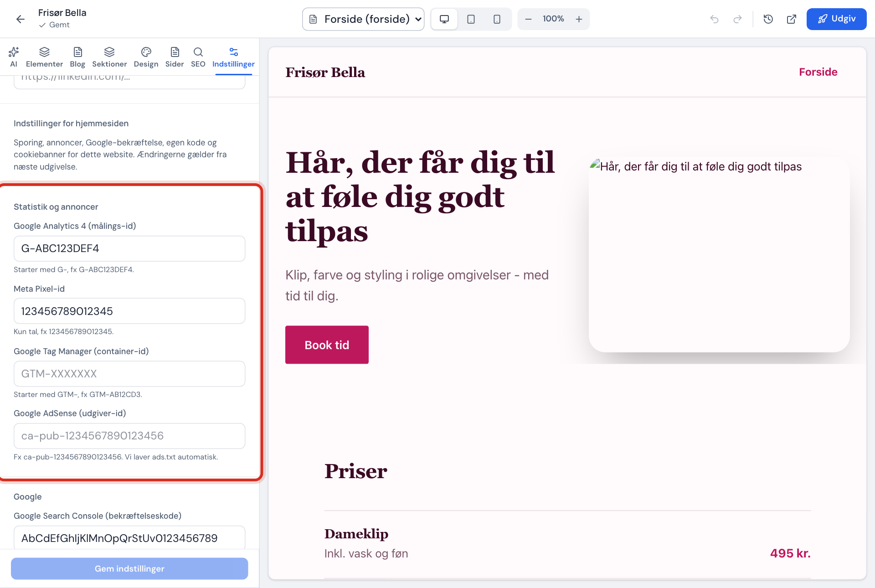This screenshot has width=875, height=588.
Task: Go to the SEO tab
Action: coord(198,57)
